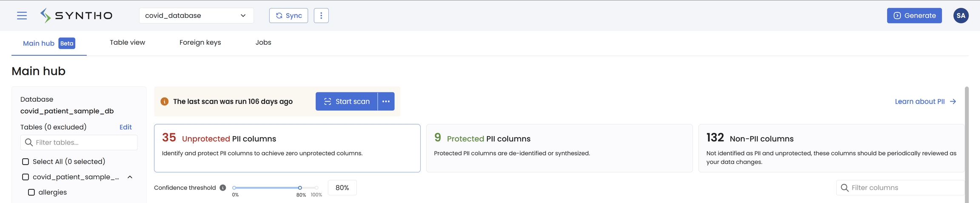Go to the Jobs tab
980x203 pixels.
click(x=263, y=43)
